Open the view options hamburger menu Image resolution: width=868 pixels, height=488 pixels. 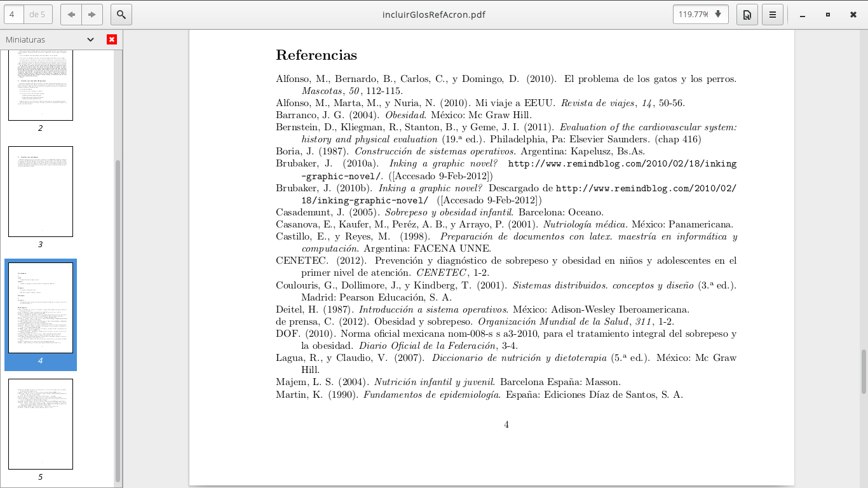(x=773, y=14)
